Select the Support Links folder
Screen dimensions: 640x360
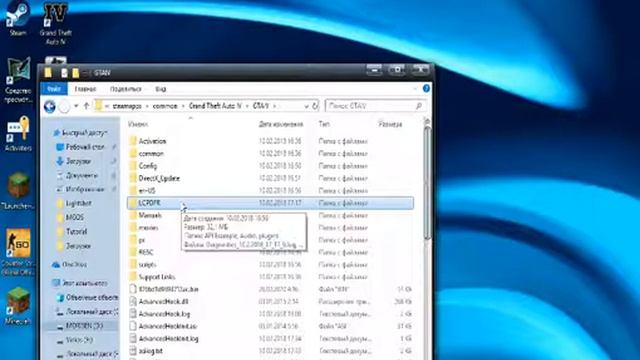pyautogui.click(x=270, y=277)
